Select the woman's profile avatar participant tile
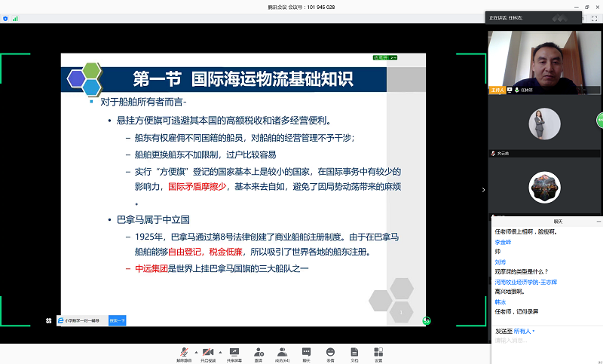Viewport: 603px width, 364px height. [545, 124]
